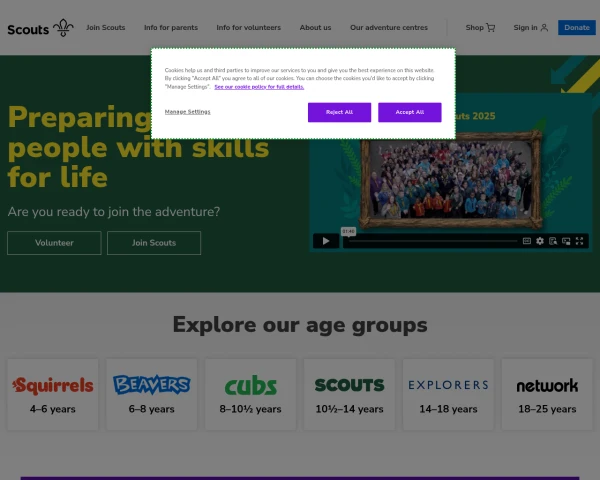Select Cubs 8–10½ years card
This screenshot has width=600, height=480.
pos(250,394)
